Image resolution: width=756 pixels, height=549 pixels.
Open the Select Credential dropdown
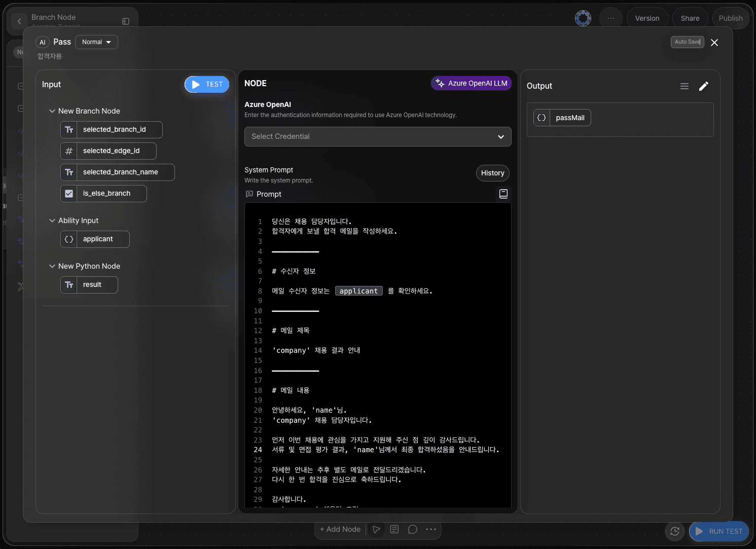378,136
